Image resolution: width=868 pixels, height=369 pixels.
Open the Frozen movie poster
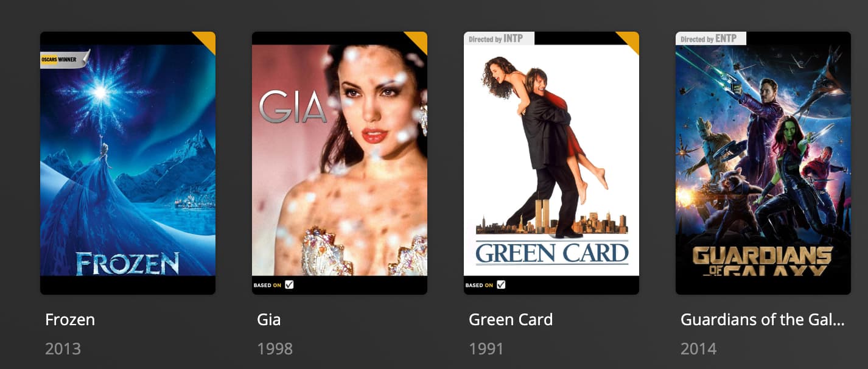coord(128,163)
